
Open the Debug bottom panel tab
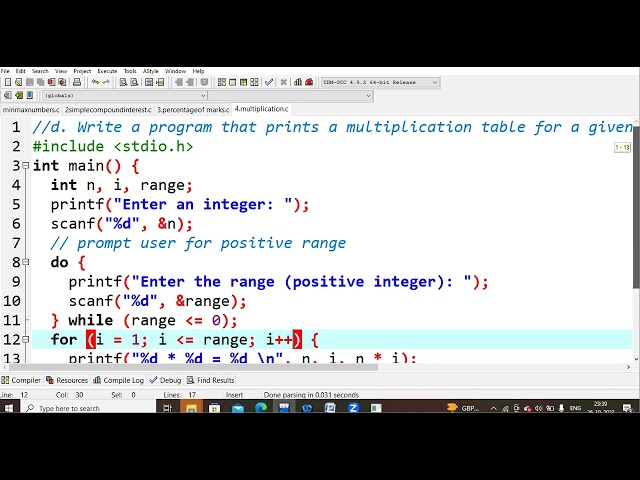click(x=165, y=380)
